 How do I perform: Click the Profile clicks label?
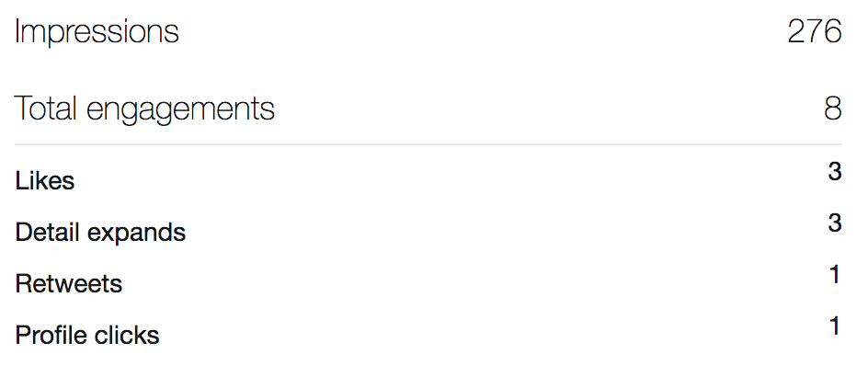87,336
